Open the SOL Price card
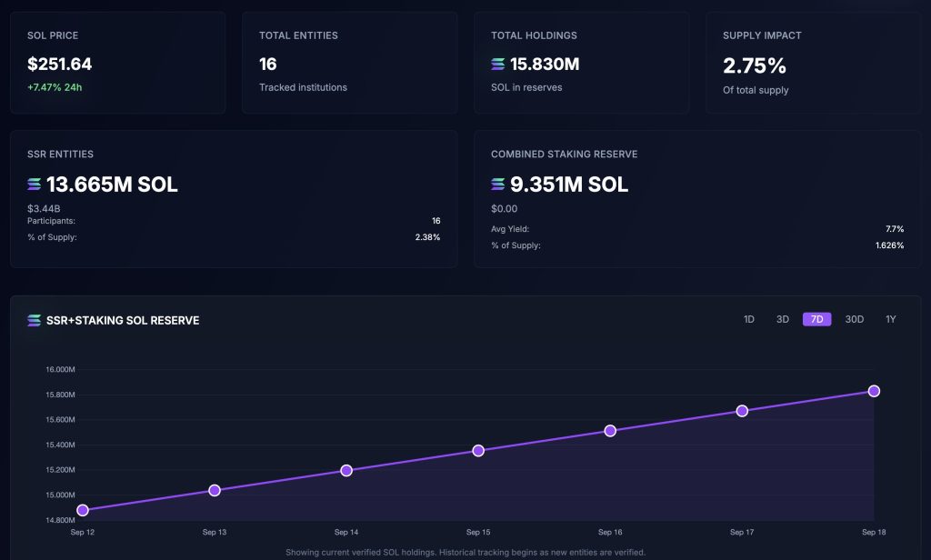Screen dimensions: 931x560 [x=117, y=63]
